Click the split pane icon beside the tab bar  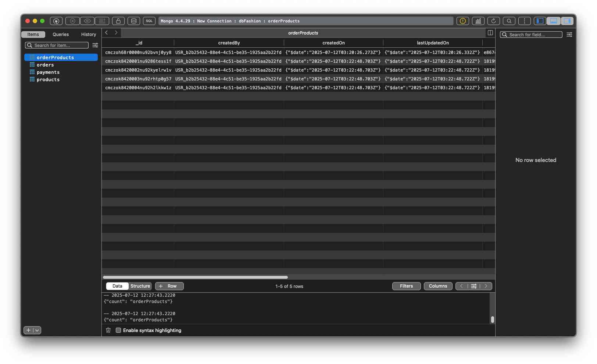pos(490,33)
